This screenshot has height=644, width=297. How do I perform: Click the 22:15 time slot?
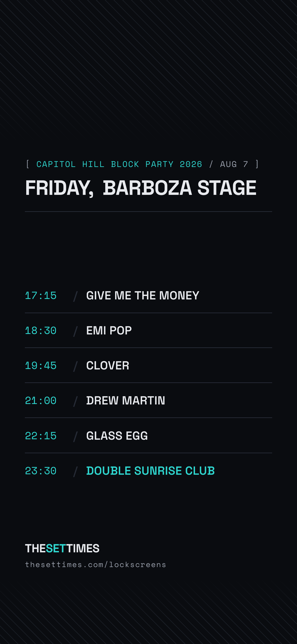coord(41,436)
